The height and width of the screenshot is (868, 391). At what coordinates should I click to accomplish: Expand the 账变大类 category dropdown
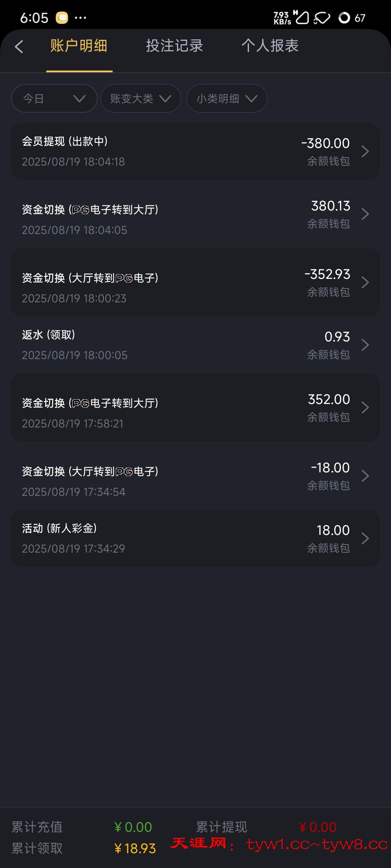[x=140, y=98]
